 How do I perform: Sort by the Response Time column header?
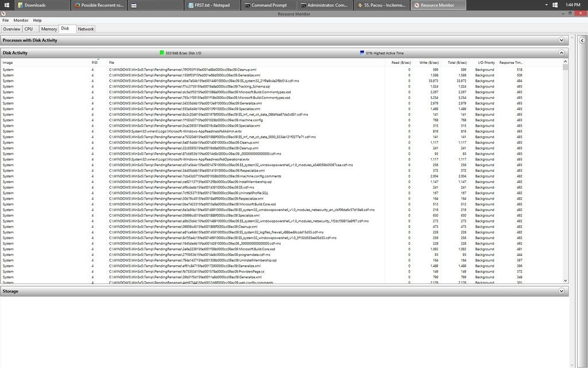[510, 63]
